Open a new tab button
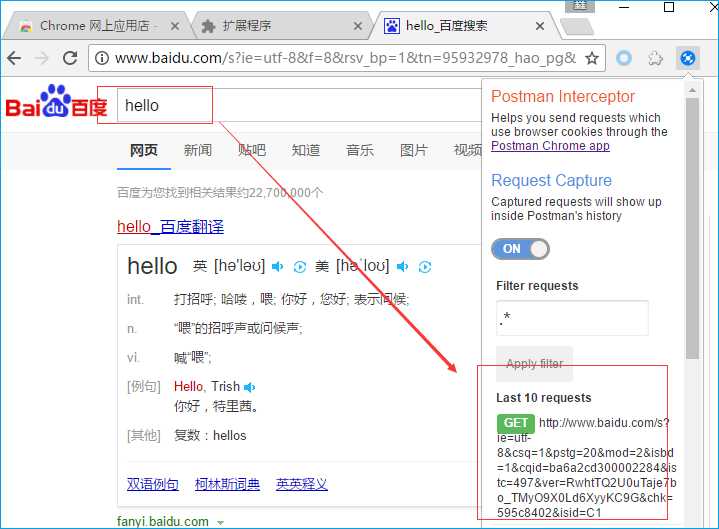This screenshot has height=529, width=719. [x=578, y=27]
